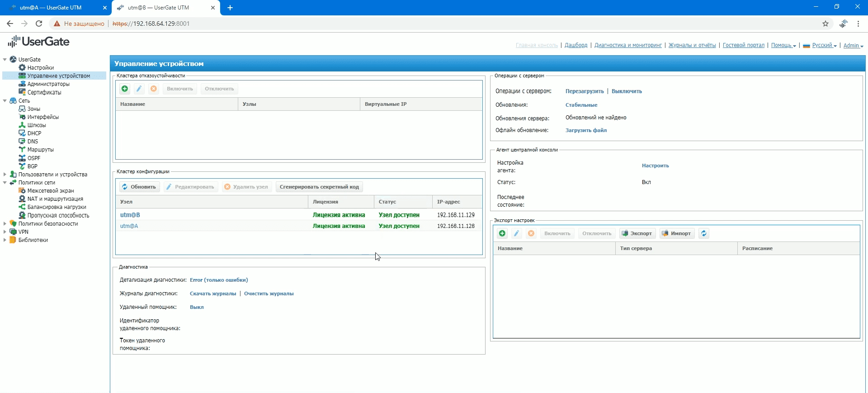Viewport: 868px width, 393px height.
Task: Open Журналы и отчёты in the top menu
Action: tap(692, 45)
